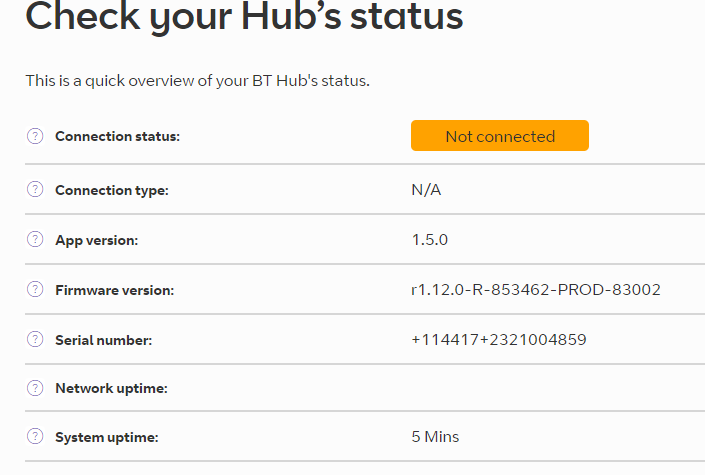Click the Serial number label

[103, 340]
